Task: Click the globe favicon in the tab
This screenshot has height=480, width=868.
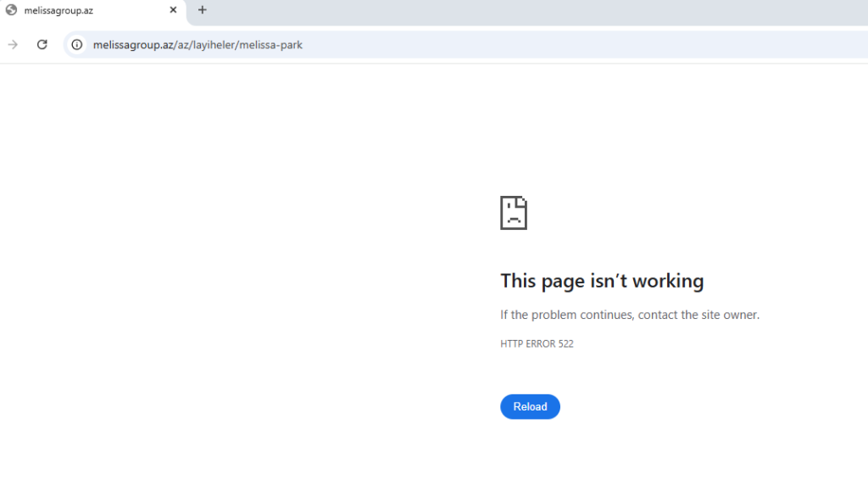Action: pyautogui.click(x=12, y=10)
